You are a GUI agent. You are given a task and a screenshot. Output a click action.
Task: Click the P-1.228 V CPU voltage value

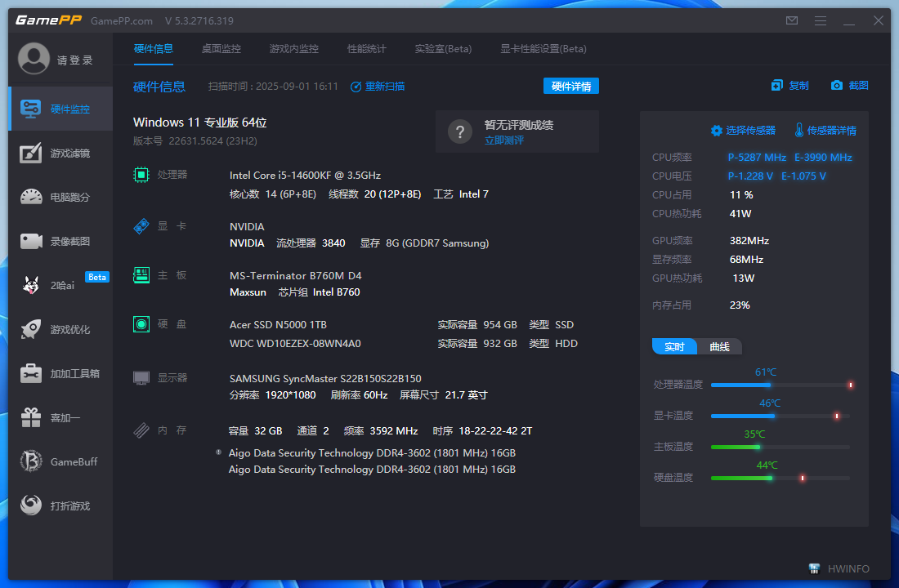click(750, 176)
